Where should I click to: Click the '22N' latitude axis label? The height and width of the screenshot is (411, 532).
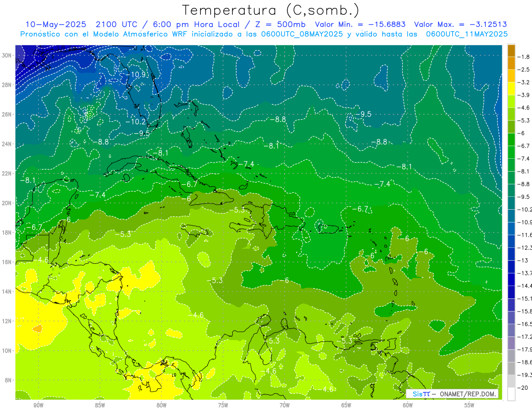[7, 173]
